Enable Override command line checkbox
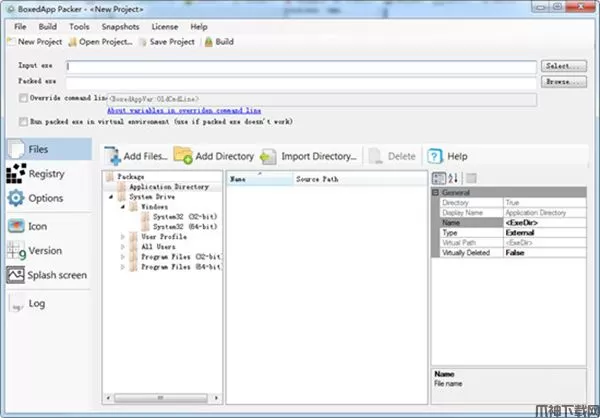 23,98
